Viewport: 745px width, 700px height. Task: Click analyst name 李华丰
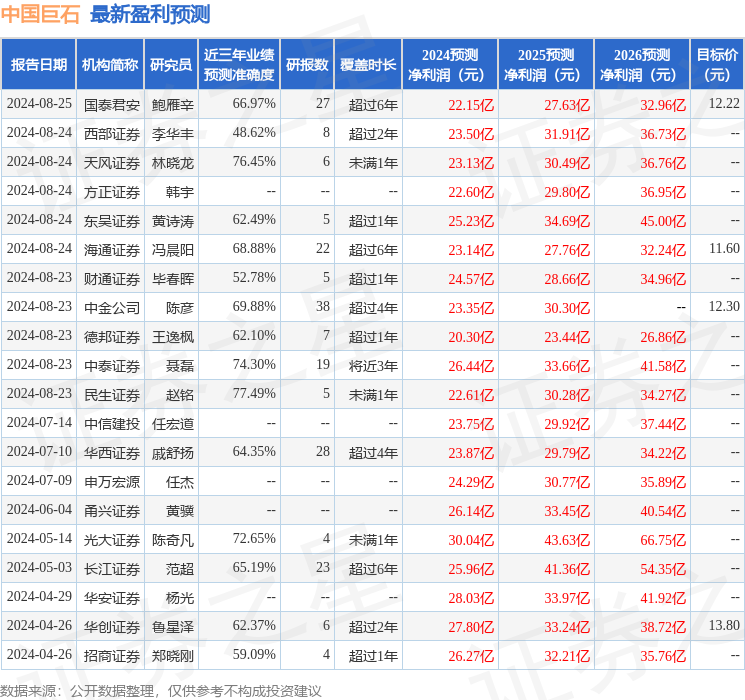[x=173, y=134]
